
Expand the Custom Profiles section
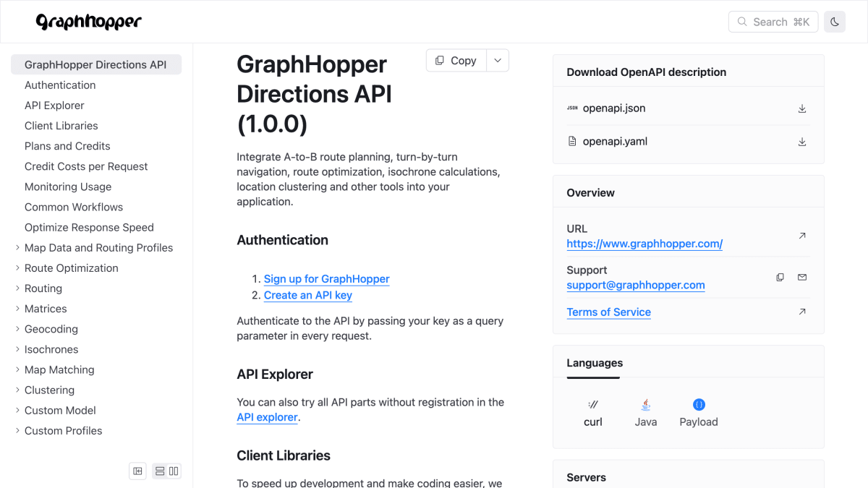(17, 430)
